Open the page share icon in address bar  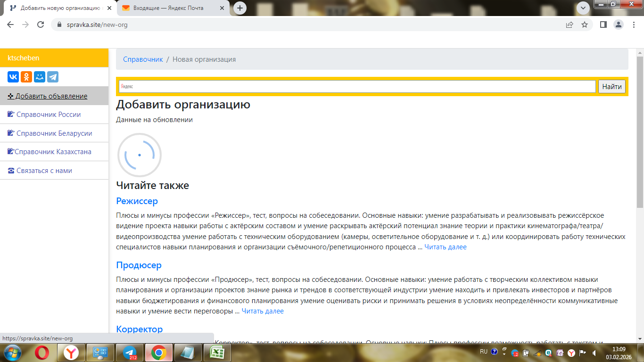570,25
